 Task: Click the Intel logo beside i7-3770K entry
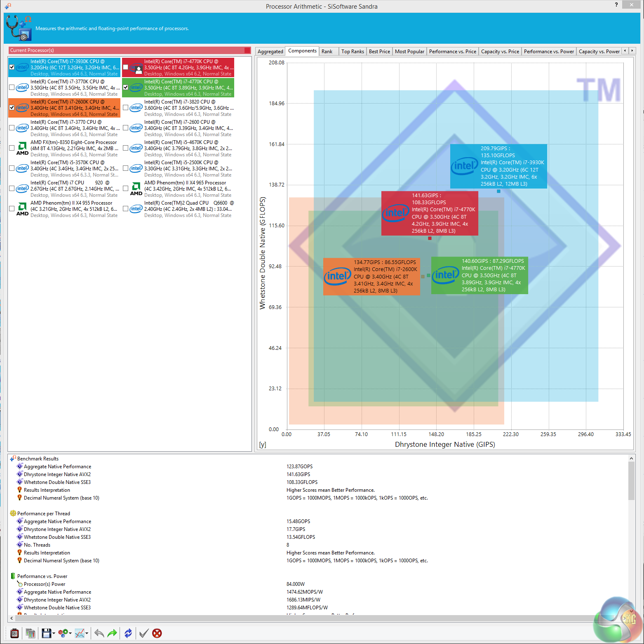point(22,87)
